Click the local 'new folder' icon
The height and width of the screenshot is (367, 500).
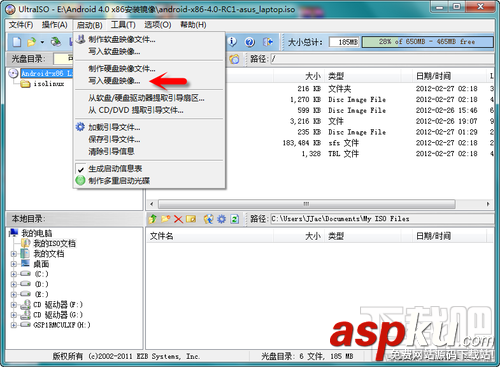coord(166,219)
